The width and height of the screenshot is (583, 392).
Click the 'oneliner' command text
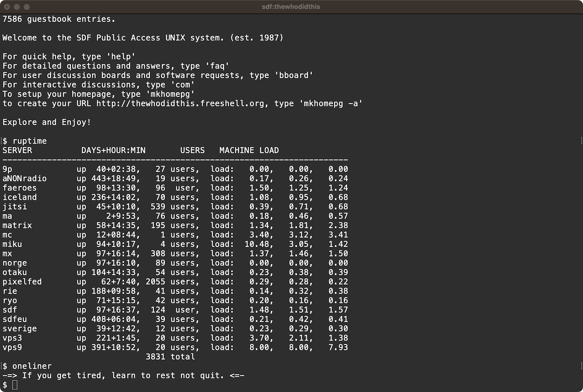tap(32, 366)
